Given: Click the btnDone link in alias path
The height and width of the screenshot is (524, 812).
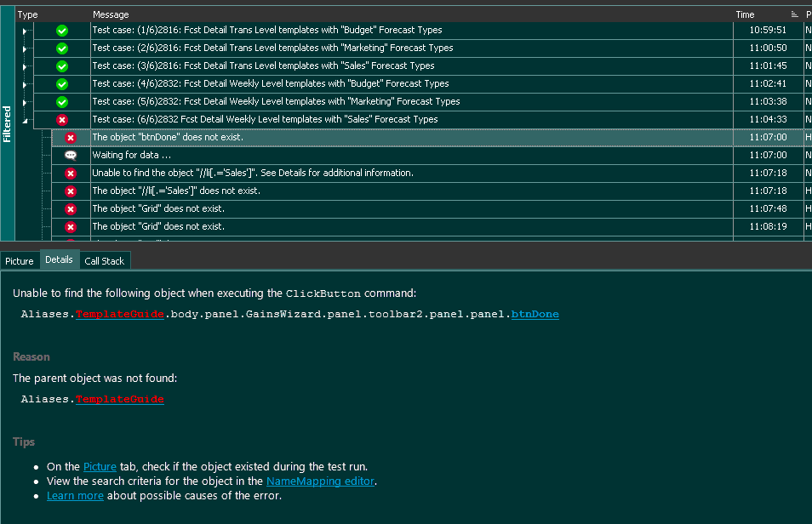Looking at the screenshot, I should 535,315.
